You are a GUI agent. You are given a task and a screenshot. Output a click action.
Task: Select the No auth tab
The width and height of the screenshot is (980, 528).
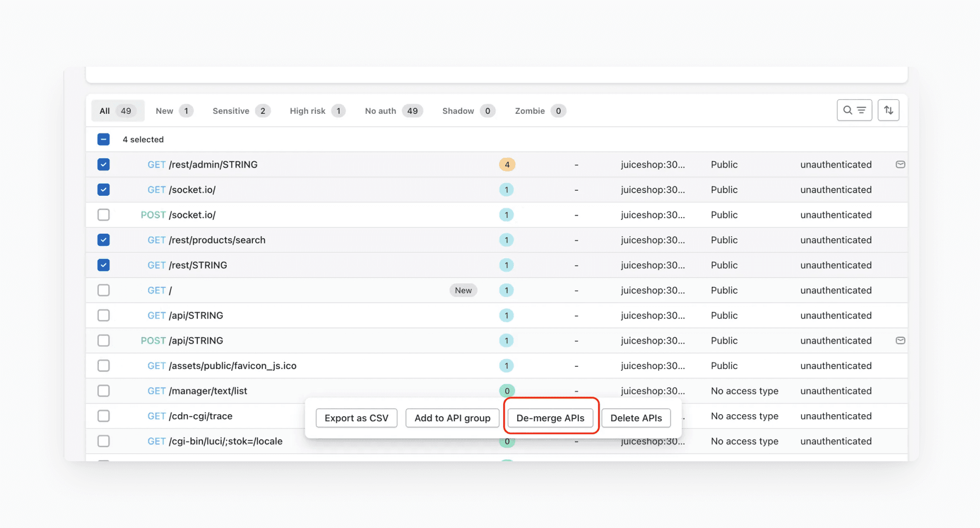click(393, 111)
